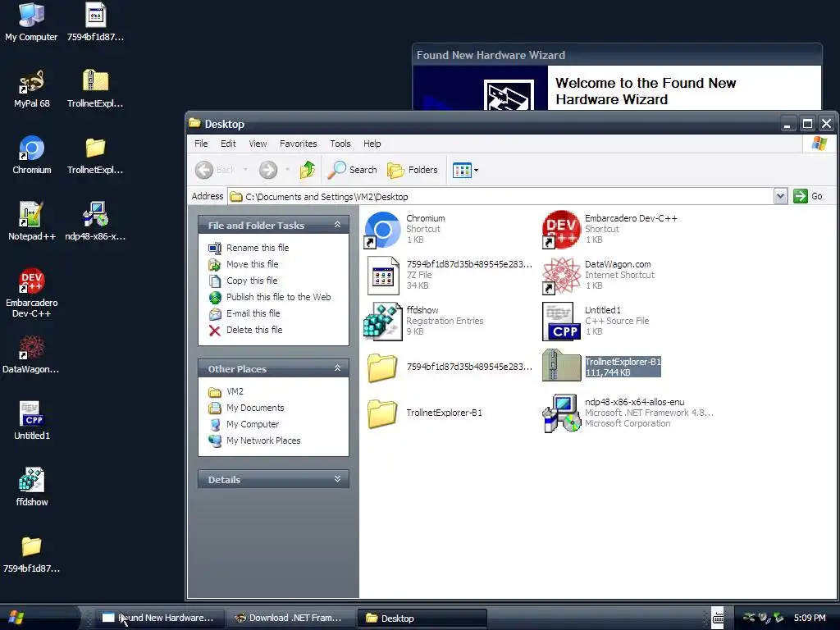Click the system tray clock
This screenshot has height=630, width=840.
point(810,618)
